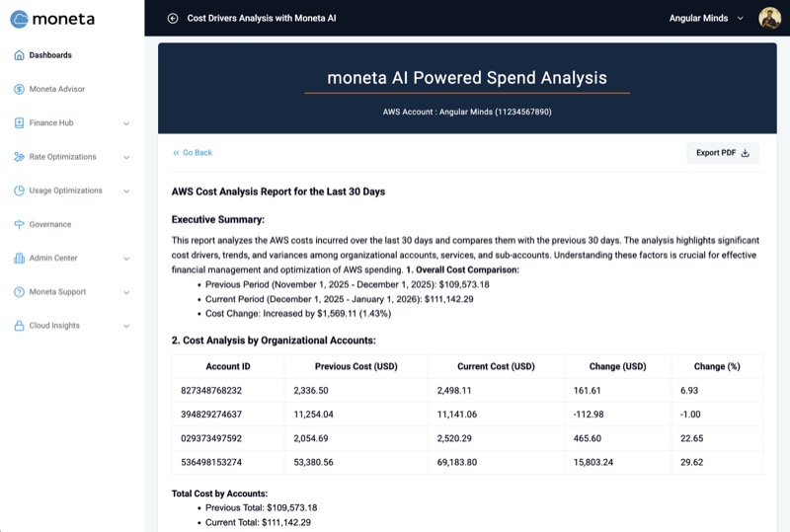Image resolution: width=790 pixels, height=532 pixels.
Task: Click the Previous Total $109,573.18 line
Action: [x=262, y=507]
